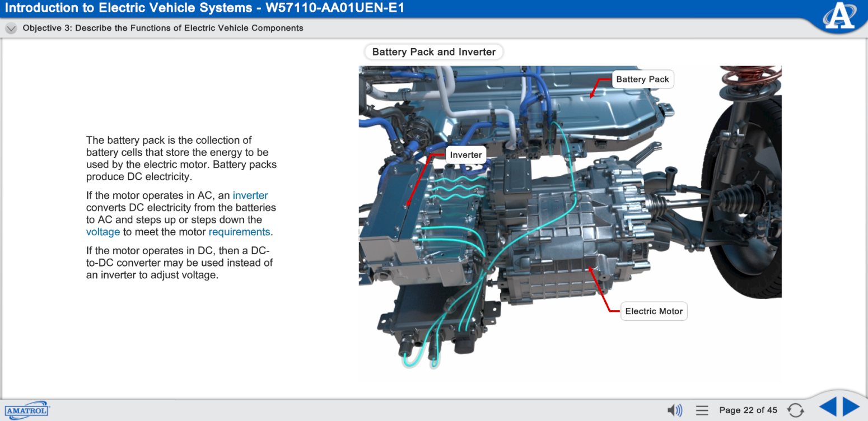Click the AMATROL logo in footer

(27, 410)
